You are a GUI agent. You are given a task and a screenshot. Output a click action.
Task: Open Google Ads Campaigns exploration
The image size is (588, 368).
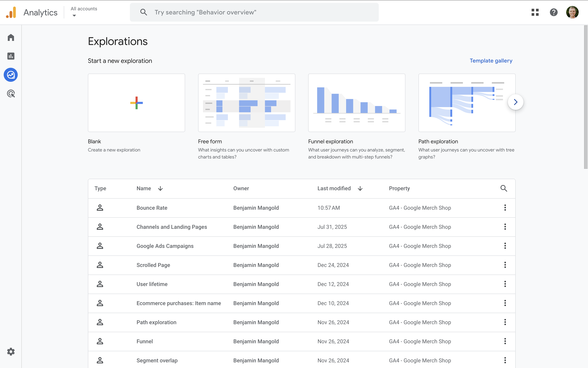[x=165, y=246]
